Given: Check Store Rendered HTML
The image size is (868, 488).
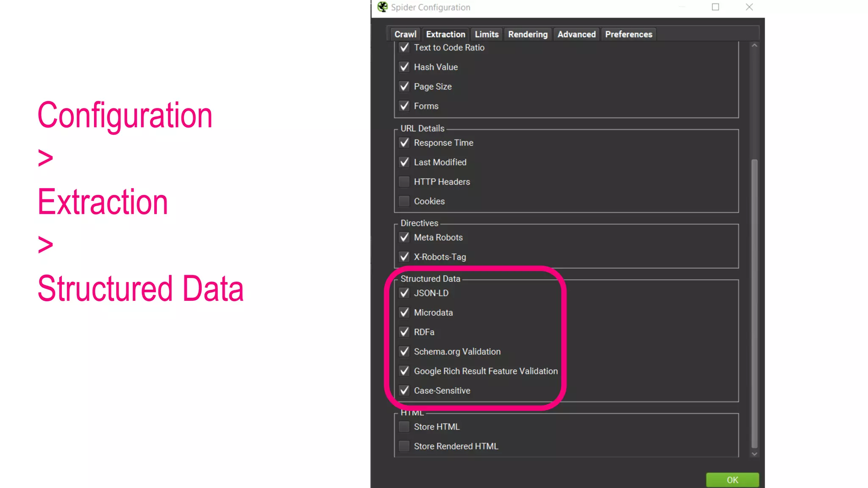Looking at the screenshot, I should pos(404,446).
